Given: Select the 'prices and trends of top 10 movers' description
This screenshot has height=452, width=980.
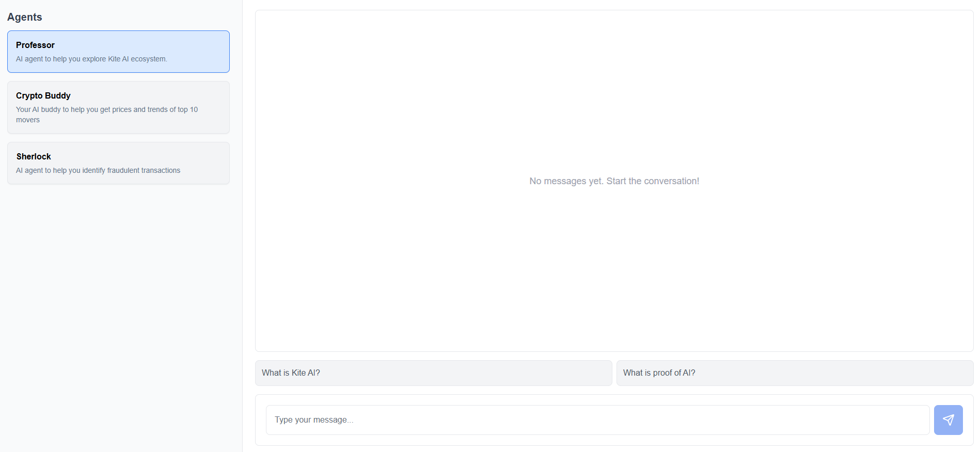Looking at the screenshot, I should 107,115.
